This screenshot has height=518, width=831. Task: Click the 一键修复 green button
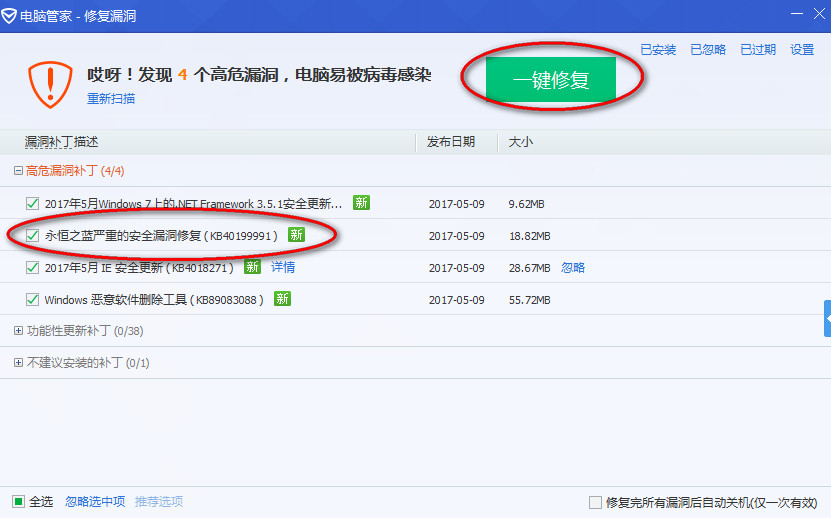coord(551,80)
